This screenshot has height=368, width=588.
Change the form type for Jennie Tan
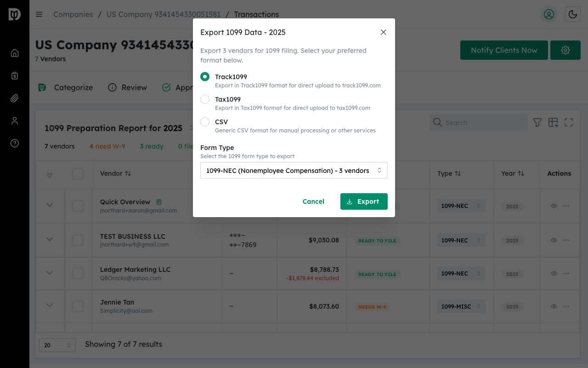(461, 306)
